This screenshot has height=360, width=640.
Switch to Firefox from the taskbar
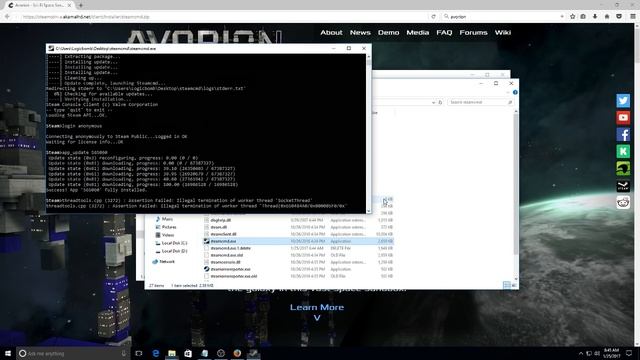(x=237, y=353)
